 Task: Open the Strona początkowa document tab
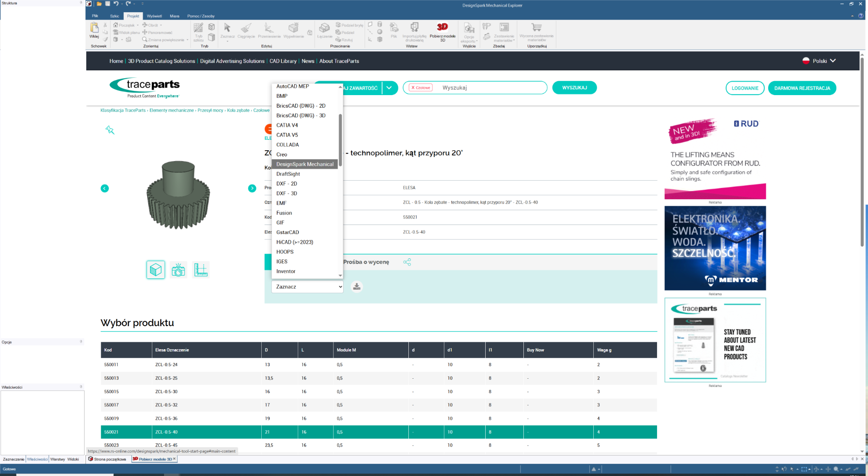click(108, 459)
